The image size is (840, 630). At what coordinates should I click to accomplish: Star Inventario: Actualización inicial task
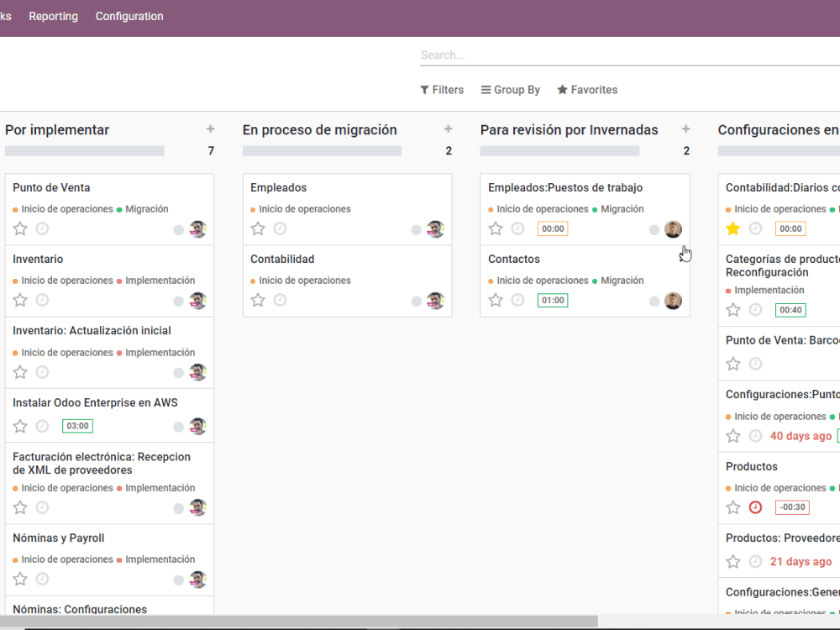[20, 372]
